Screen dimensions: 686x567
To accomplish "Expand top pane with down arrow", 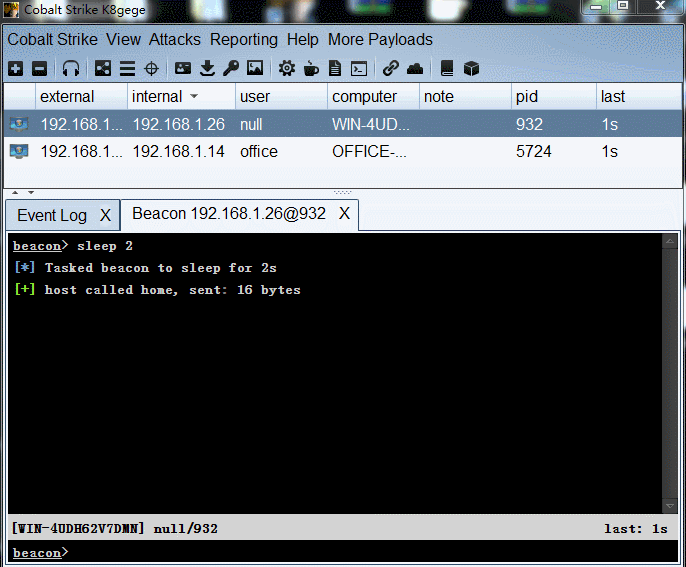I will (x=31, y=192).
